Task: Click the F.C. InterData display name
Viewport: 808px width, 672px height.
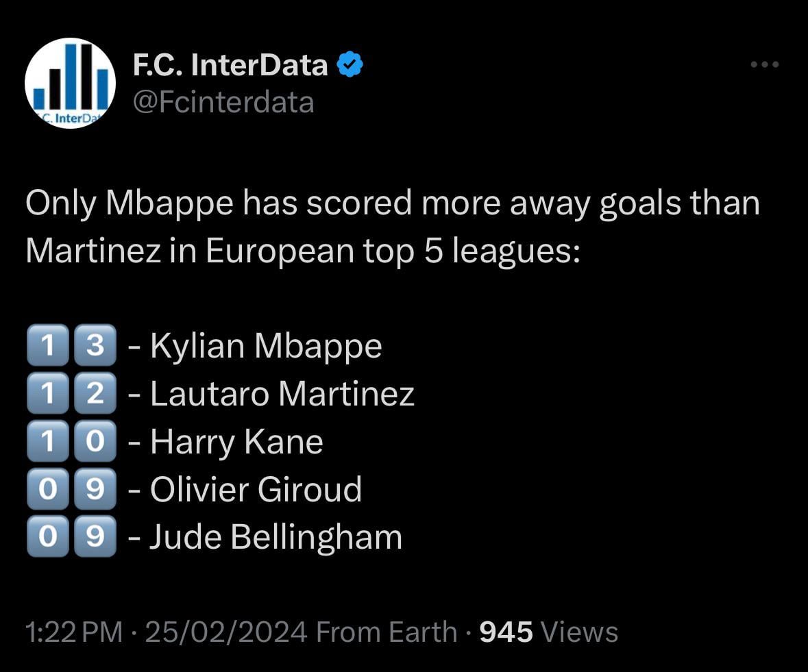Action: [x=230, y=64]
